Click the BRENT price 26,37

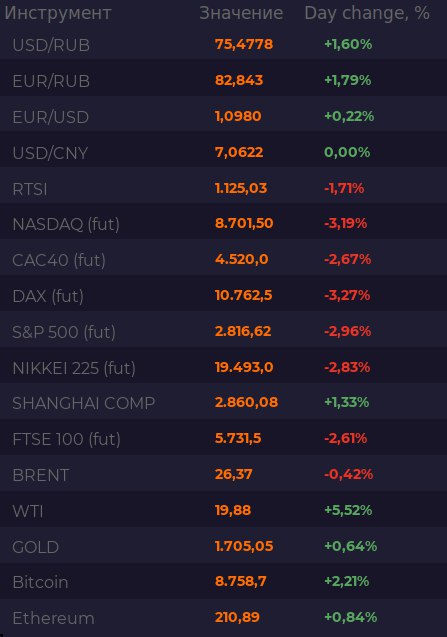pos(234,474)
